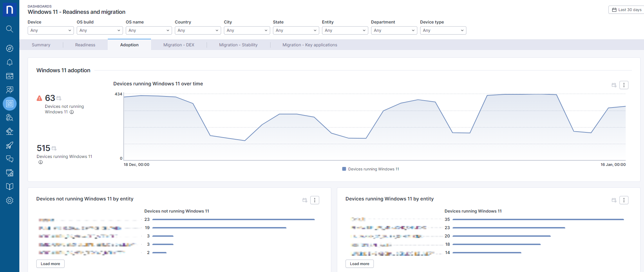Screen dimensions: 644x272
Task: Click the 434 y-axis maximum label
Action: 119,94
